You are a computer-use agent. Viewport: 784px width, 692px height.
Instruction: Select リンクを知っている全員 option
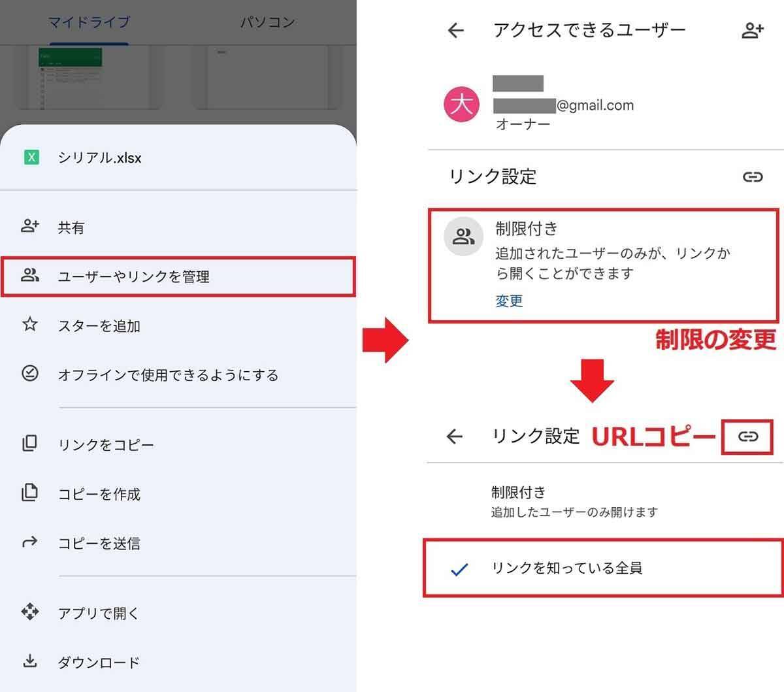(602, 568)
